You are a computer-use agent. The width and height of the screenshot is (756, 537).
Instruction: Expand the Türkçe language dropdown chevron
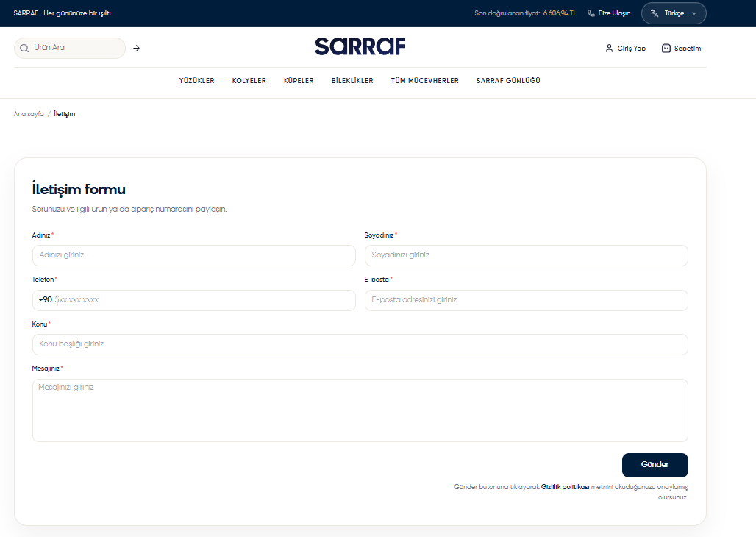(x=694, y=13)
